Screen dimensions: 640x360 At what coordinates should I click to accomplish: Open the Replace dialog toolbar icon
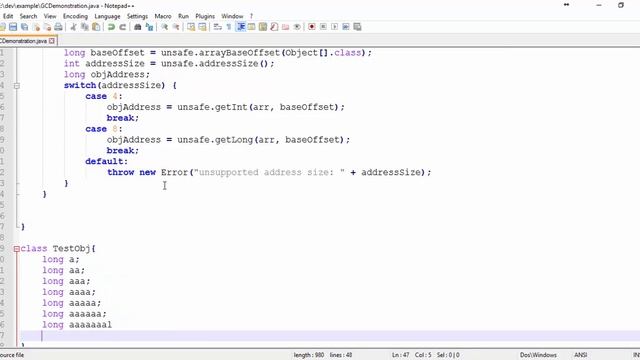click(149, 27)
